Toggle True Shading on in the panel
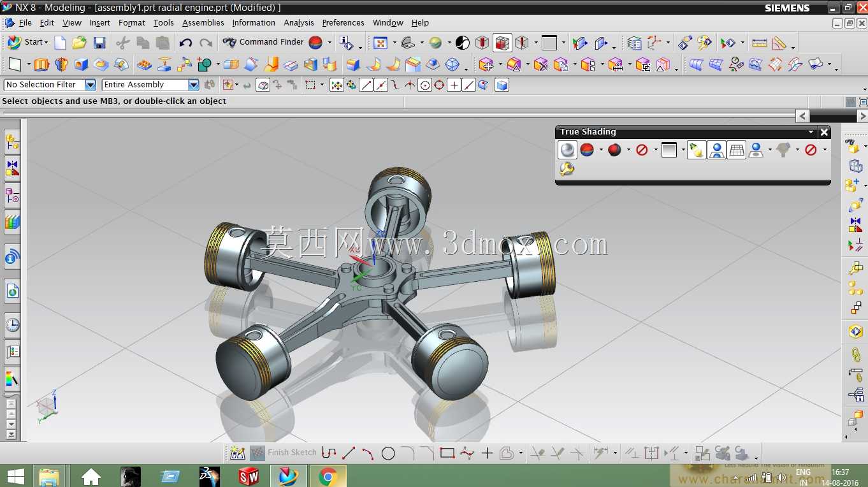This screenshot has height=487, width=868. pos(567,150)
